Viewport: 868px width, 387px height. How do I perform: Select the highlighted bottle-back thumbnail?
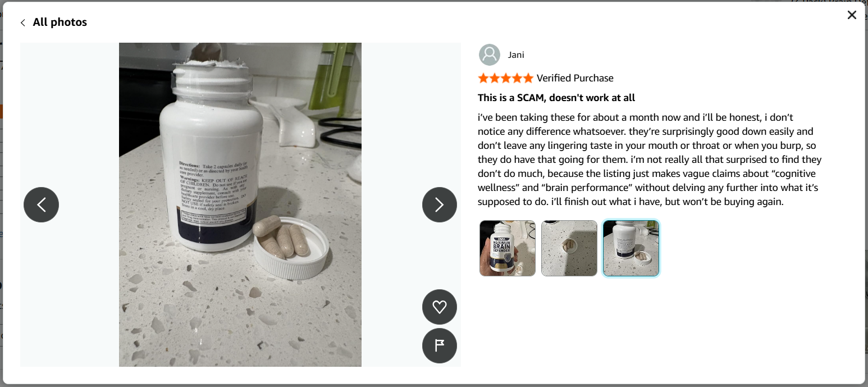(x=631, y=248)
